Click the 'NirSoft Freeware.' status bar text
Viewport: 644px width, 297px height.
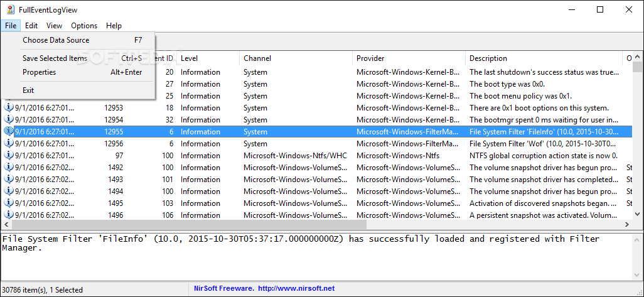pyautogui.click(x=223, y=288)
